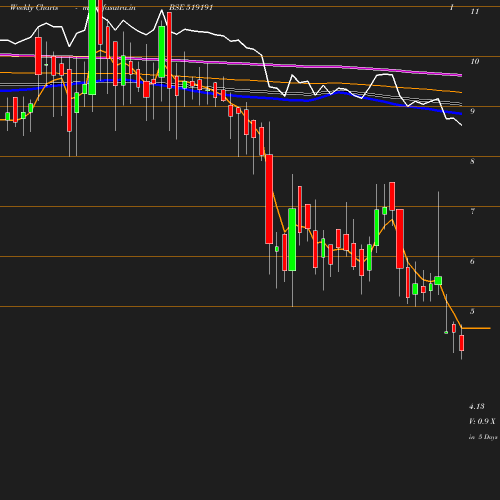Click the price axis label 6
The height and width of the screenshot is (500, 500).
[x=472, y=261]
